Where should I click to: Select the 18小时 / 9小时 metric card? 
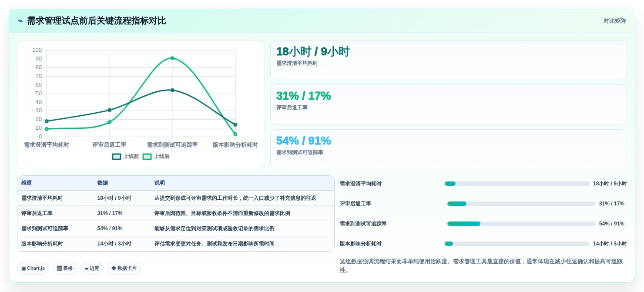pos(449,60)
